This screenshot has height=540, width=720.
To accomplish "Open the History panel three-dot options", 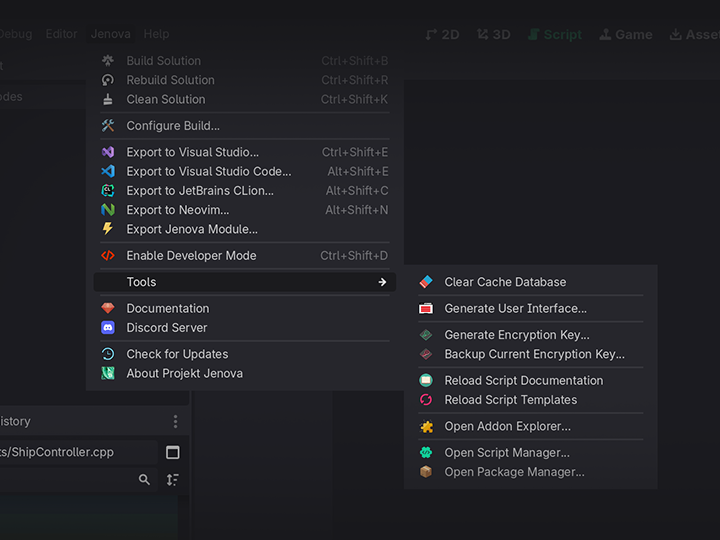I will tap(175, 421).
